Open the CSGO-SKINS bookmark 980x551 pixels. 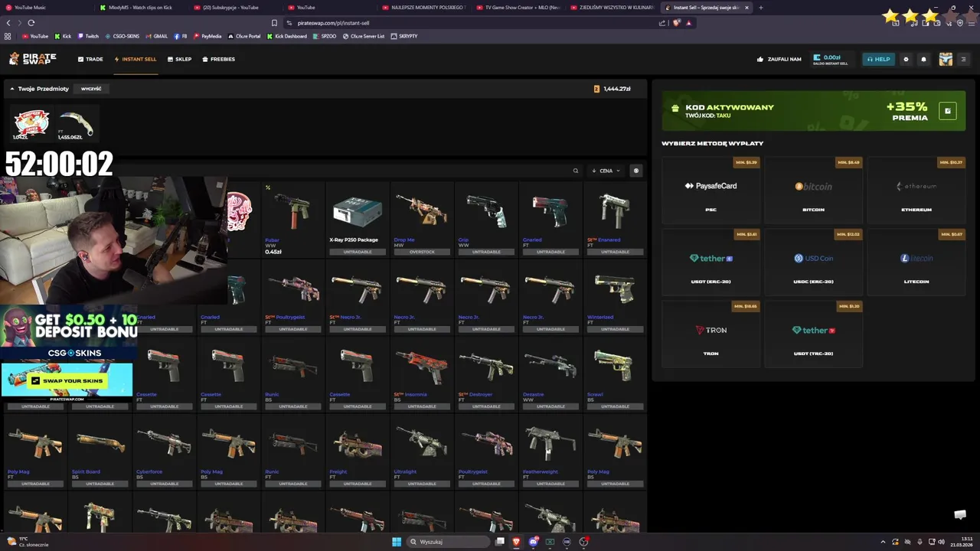122,36
